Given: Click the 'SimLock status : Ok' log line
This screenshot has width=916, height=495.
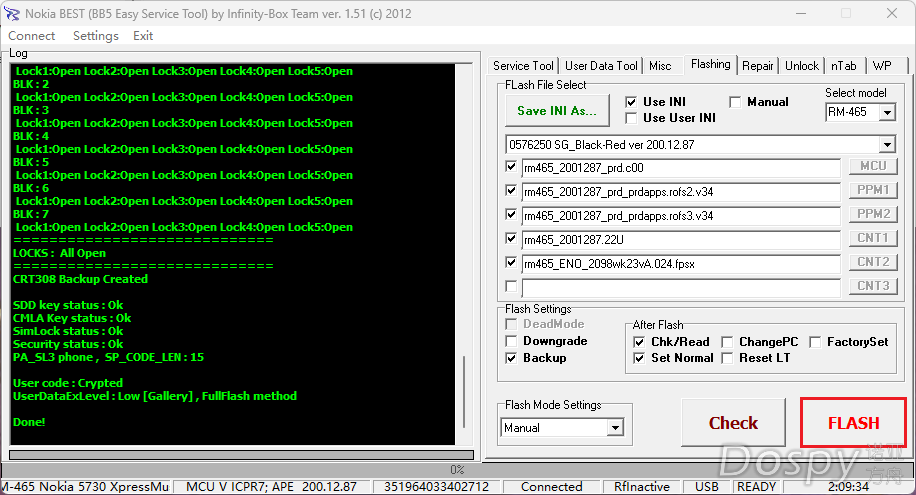Looking at the screenshot, I should click(x=68, y=331).
